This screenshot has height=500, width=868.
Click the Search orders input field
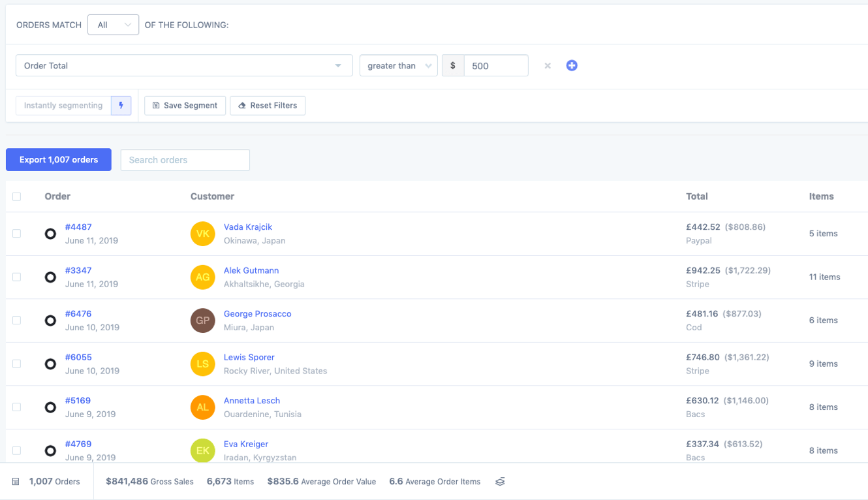click(x=185, y=159)
